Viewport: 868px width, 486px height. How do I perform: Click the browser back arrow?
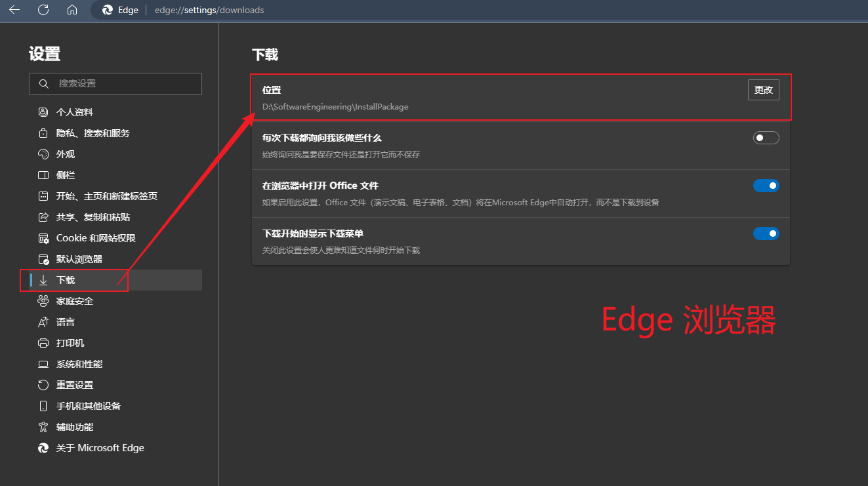14,10
